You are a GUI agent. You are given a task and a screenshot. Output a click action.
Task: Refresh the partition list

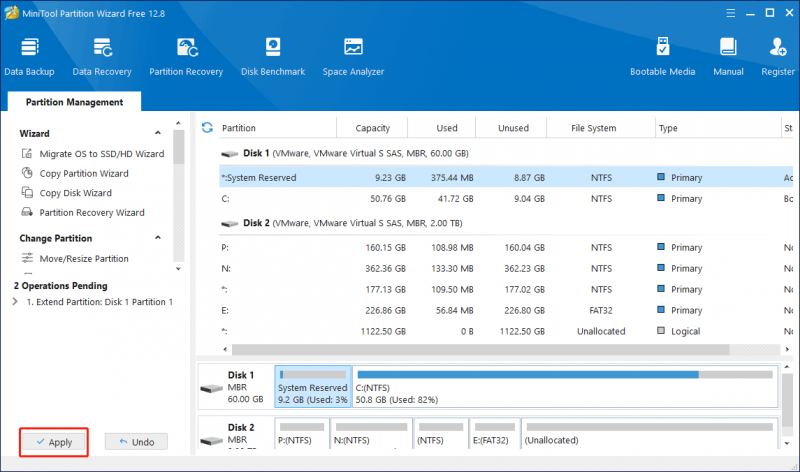(207, 128)
